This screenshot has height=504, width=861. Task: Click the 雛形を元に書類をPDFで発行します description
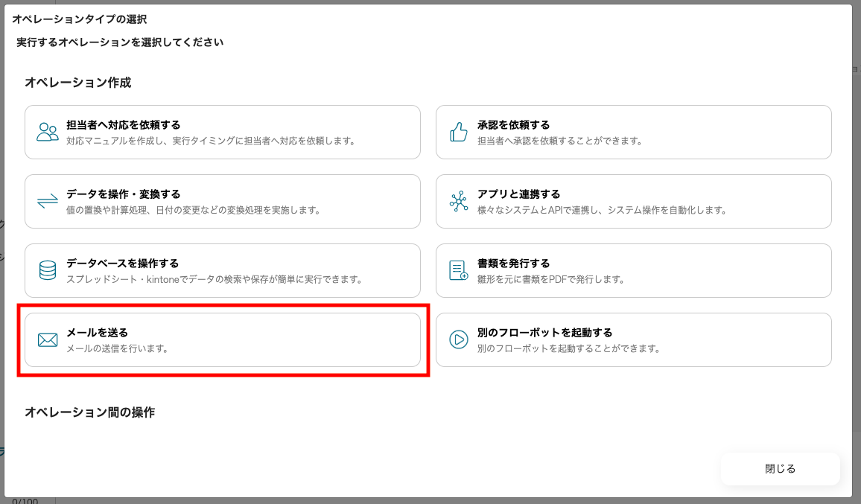pyautogui.click(x=550, y=279)
